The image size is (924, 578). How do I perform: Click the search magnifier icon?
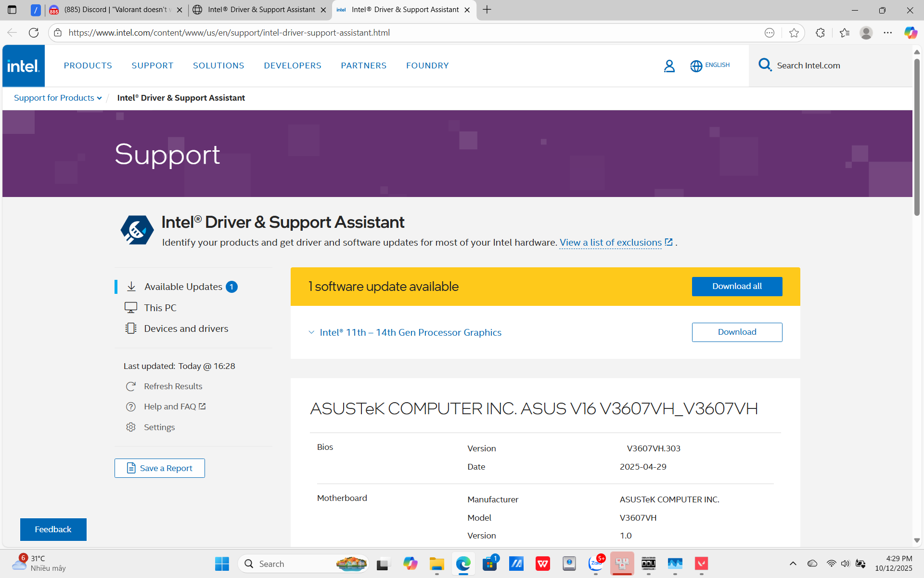click(764, 65)
